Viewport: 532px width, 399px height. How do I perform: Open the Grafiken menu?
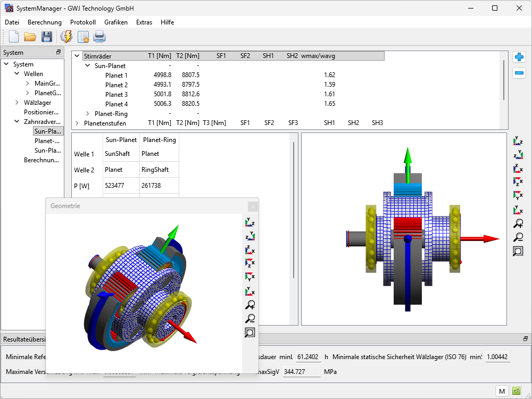[116, 22]
